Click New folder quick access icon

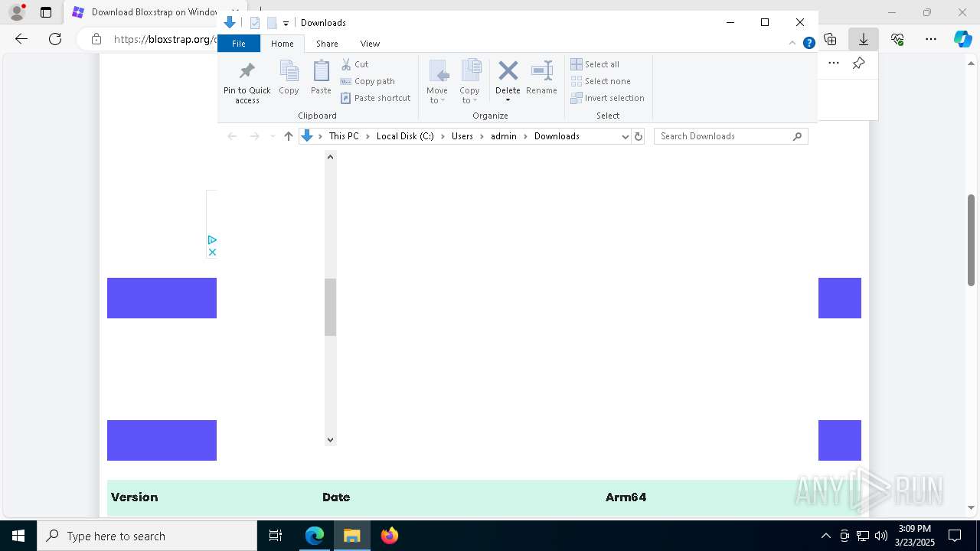(272, 23)
